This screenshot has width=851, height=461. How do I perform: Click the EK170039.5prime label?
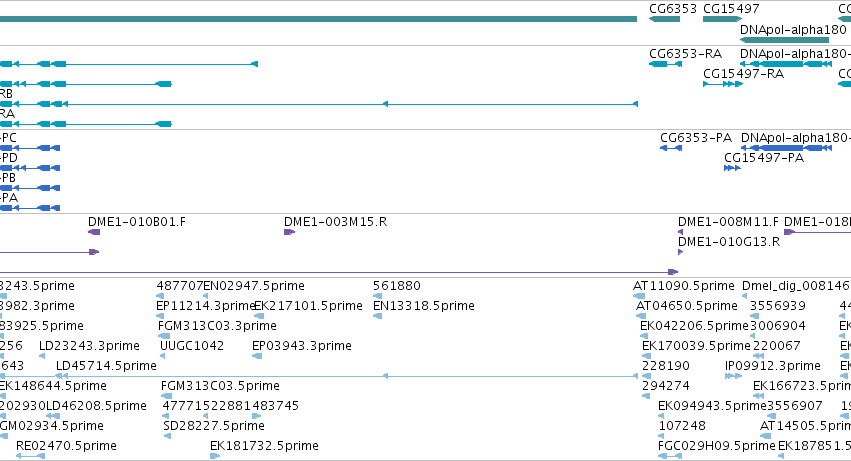(x=696, y=346)
